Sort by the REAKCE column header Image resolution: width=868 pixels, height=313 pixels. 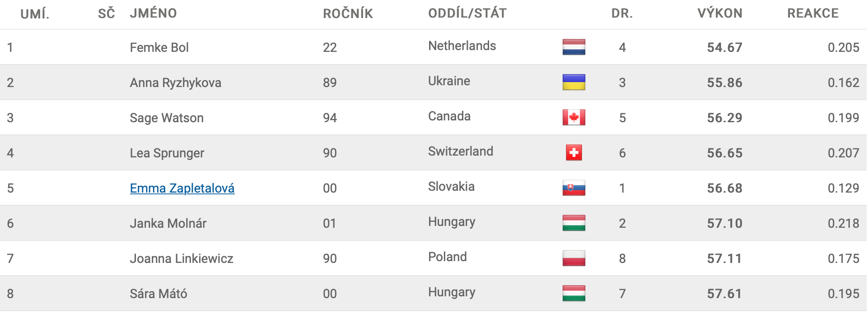point(813,13)
